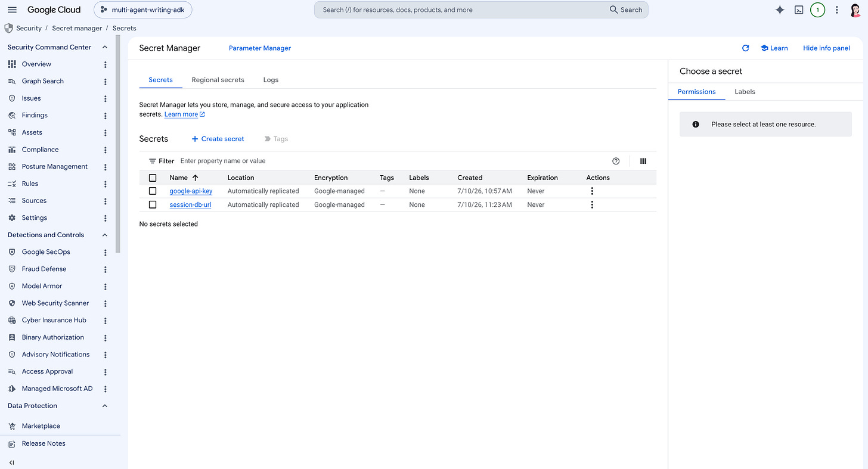
Task: Open Managed Microsoft AD in sidebar
Action: (57, 389)
